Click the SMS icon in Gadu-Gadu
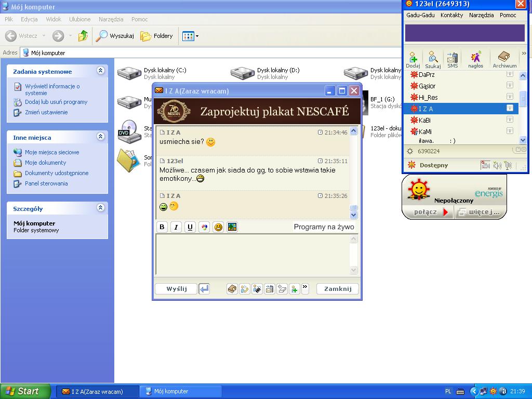The image size is (532, 399). coord(453,59)
